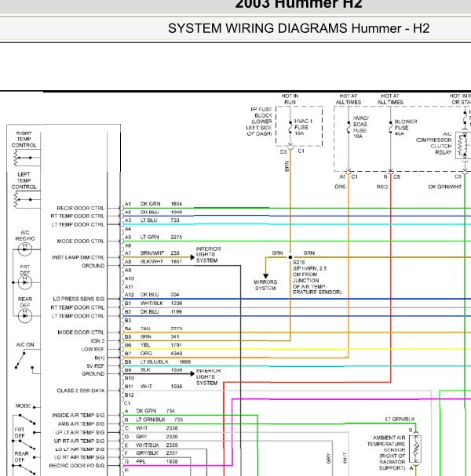Select the 'UP LT AIR TEMP SIG' label
Screen dimensions: 471x476
[79, 432]
